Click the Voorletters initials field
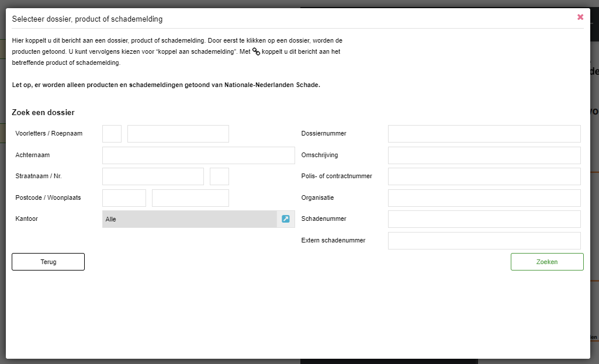 [112, 134]
